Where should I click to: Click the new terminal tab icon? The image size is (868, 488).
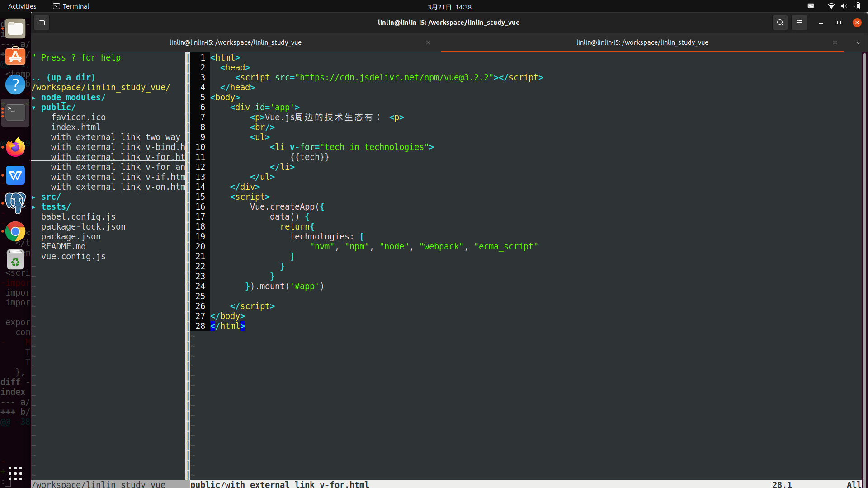(42, 23)
